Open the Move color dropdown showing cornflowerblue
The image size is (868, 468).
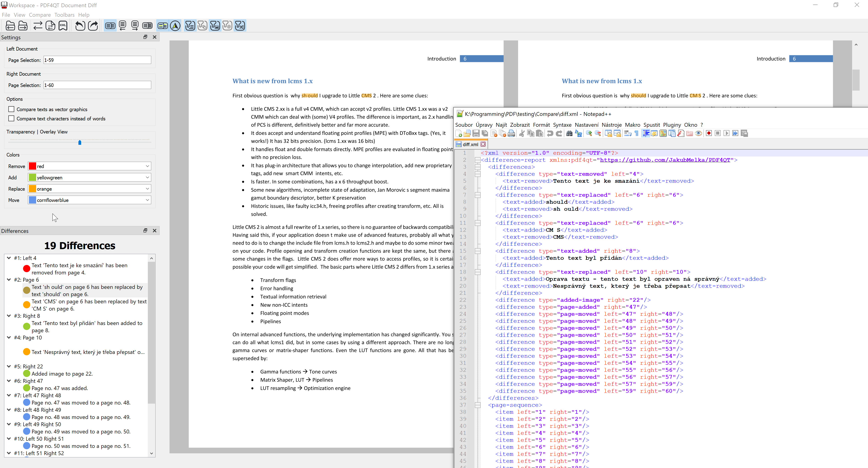coord(89,200)
